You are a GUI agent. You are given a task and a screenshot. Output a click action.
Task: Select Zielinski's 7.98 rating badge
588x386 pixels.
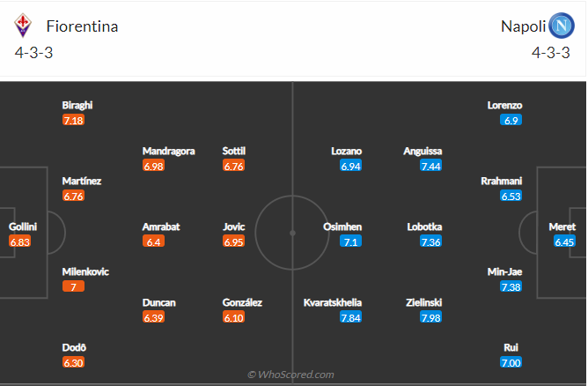click(x=431, y=317)
